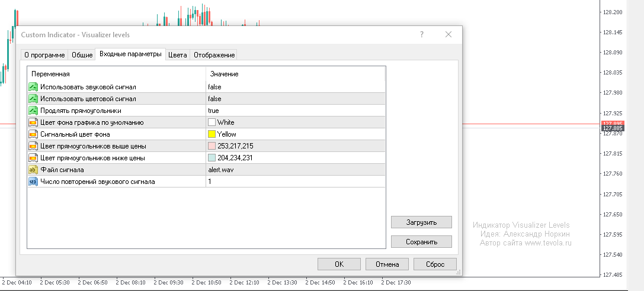The width and height of the screenshot is (644, 291).
Task: Reset parameters with the Сброс button
Action: click(x=435, y=264)
